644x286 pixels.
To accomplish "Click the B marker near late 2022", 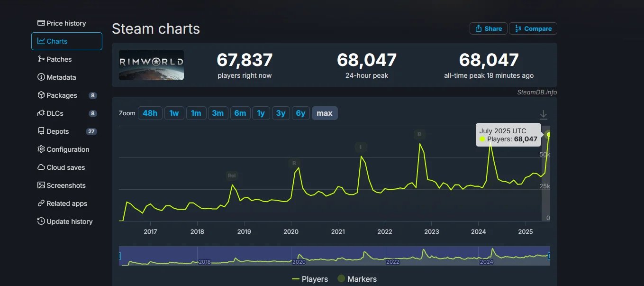I will (419, 135).
